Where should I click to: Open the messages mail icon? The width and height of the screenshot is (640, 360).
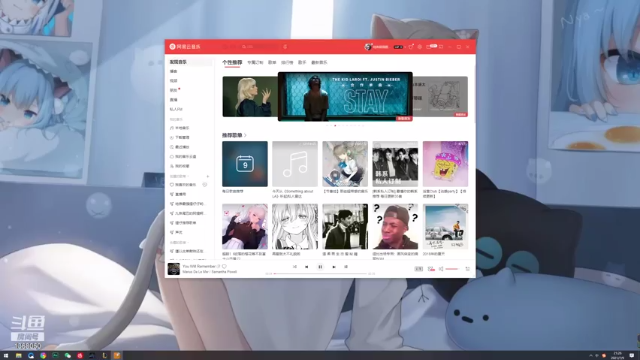tap(428, 47)
